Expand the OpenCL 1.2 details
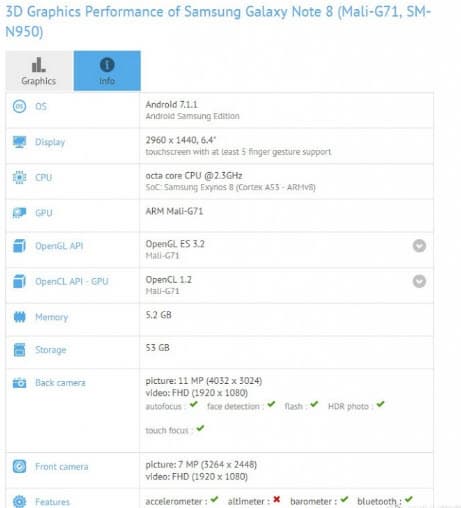Viewport: 461px width, 508px height. click(x=419, y=281)
